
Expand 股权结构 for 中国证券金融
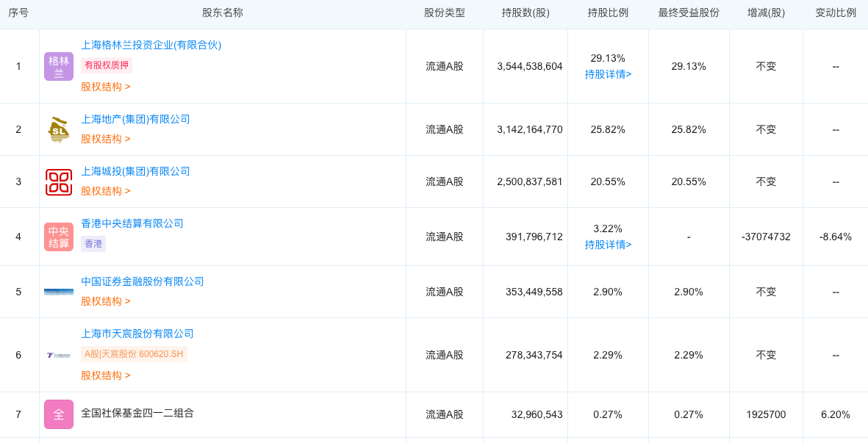pyautogui.click(x=106, y=301)
